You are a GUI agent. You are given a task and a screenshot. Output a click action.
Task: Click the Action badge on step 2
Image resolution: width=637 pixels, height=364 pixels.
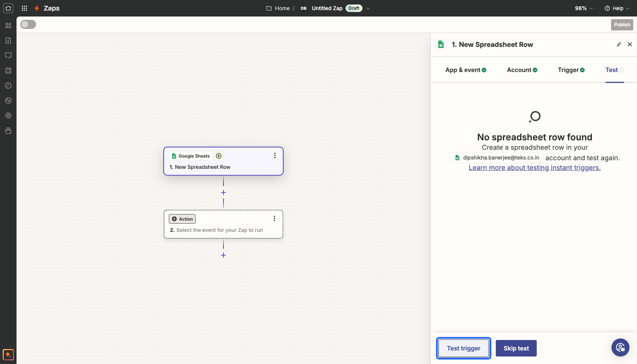coord(182,219)
